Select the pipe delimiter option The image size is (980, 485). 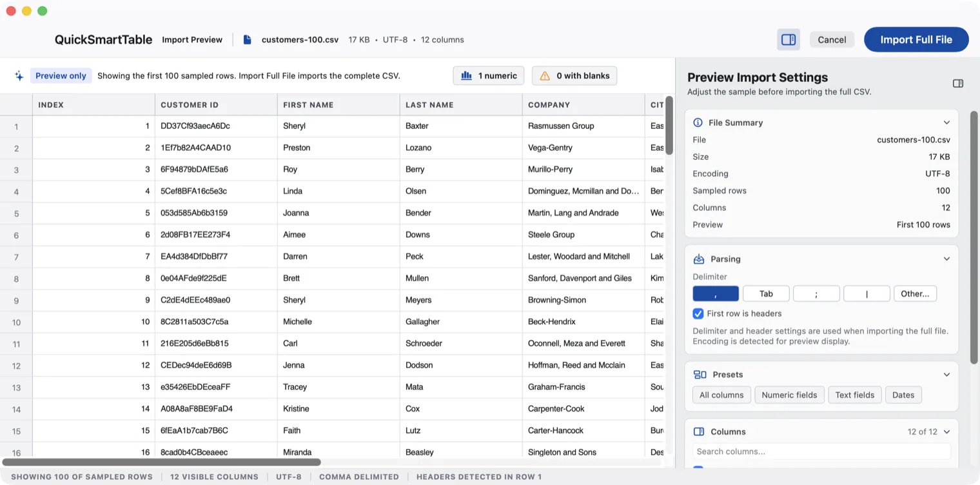click(x=867, y=293)
